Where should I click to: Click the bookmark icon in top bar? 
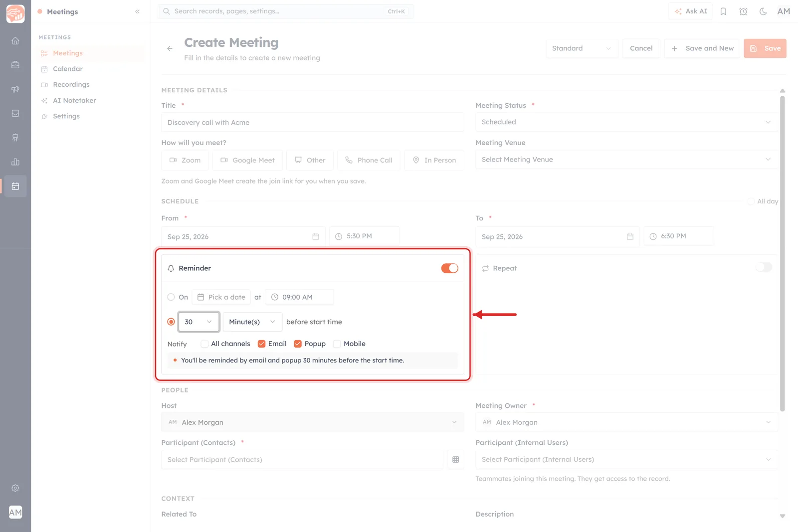[723, 11]
